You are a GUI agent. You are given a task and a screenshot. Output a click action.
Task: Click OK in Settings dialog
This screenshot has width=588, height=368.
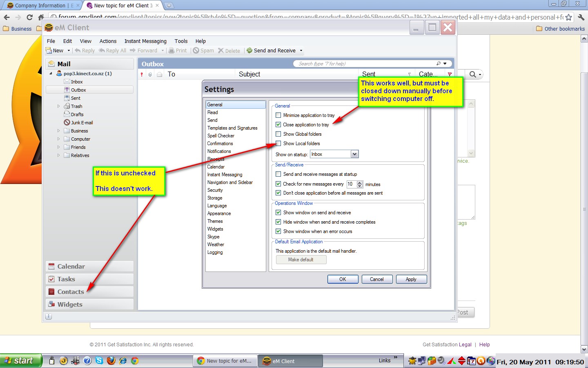pyautogui.click(x=343, y=279)
